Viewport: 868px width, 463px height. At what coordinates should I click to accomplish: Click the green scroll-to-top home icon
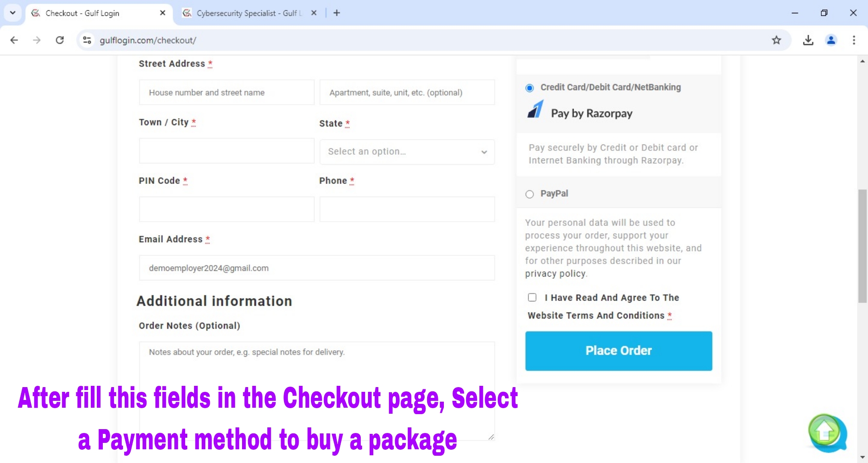[x=824, y=430]
